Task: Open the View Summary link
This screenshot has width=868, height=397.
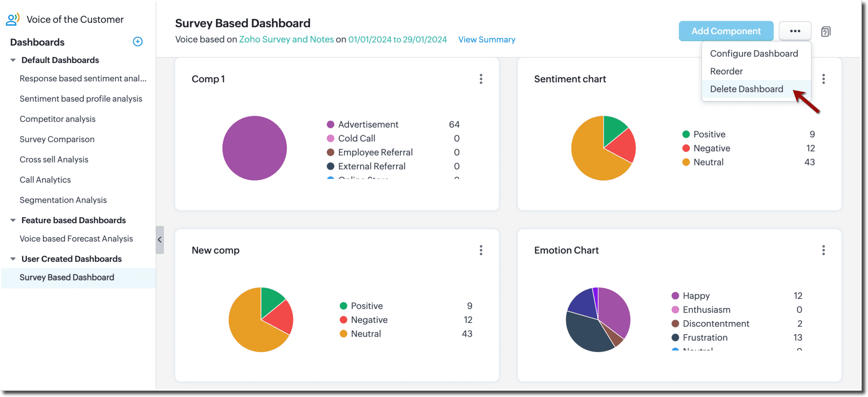Action: pos(487,40)
